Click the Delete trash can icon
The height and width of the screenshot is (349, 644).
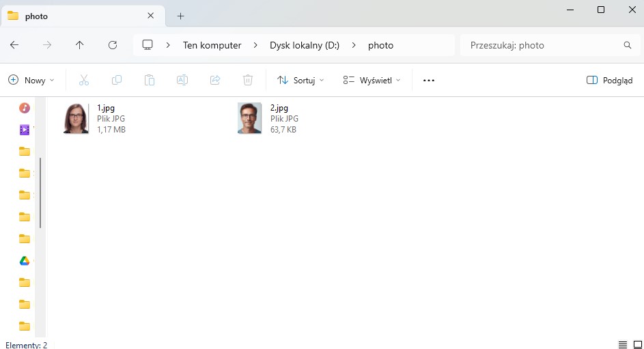tap(248, 80)
